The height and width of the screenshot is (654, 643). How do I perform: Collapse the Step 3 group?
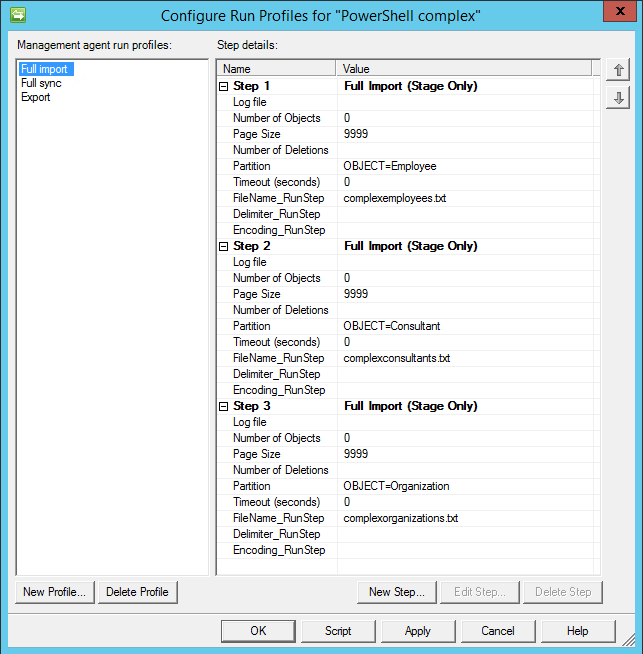224,407
